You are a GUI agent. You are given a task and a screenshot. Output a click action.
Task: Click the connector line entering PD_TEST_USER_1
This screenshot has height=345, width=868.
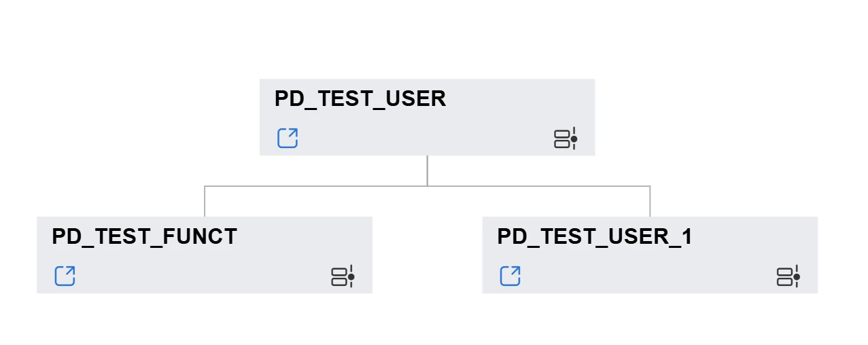pyautogui.click(x=650, y=202)
